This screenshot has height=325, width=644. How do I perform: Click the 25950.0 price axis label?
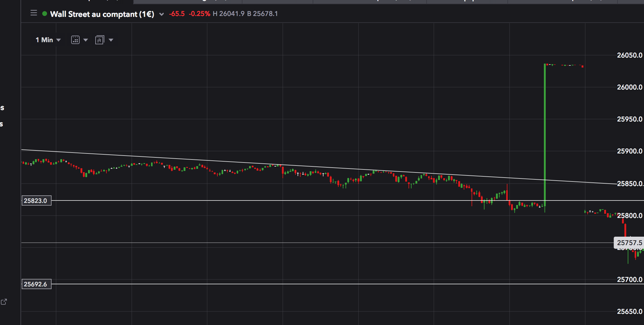(x=630, y=119)
